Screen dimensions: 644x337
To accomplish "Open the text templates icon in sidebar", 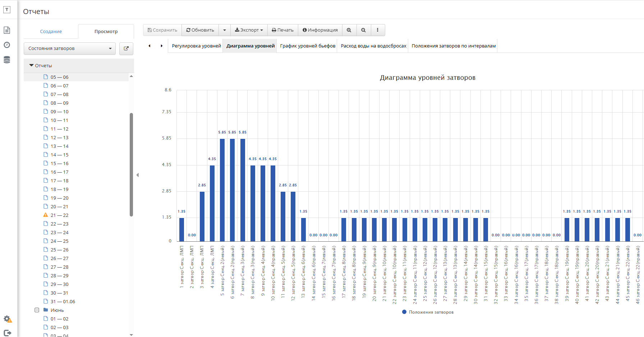I will (x=7, y=10).
